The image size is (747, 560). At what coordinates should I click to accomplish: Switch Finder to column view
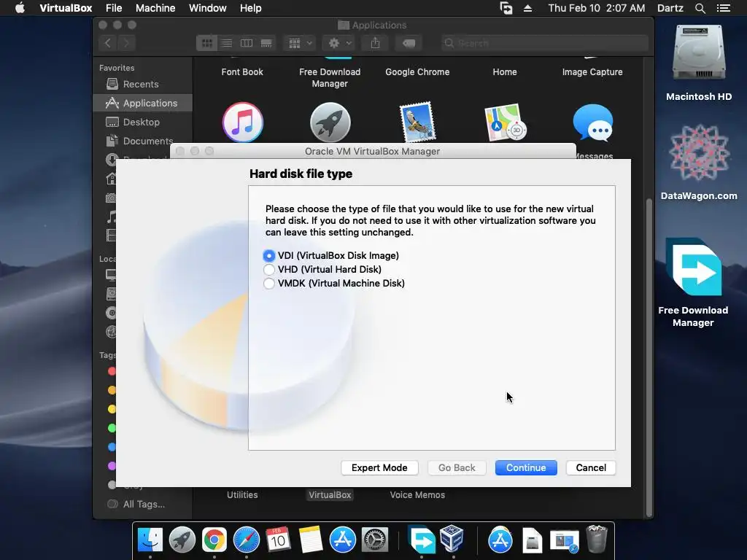point(247,43)
